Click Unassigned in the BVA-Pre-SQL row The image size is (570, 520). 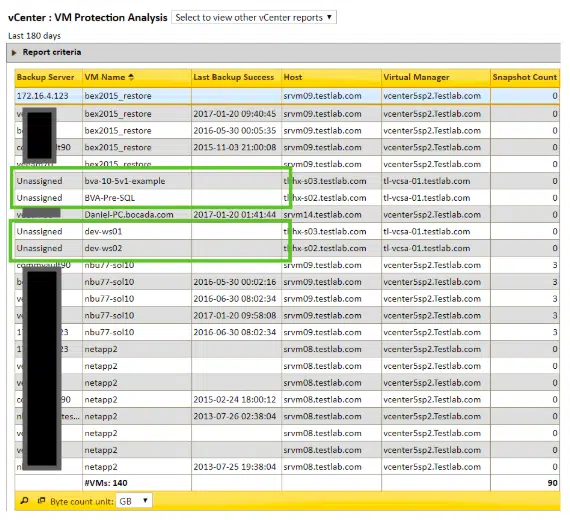pyautogui.click(x=39, y=198)
